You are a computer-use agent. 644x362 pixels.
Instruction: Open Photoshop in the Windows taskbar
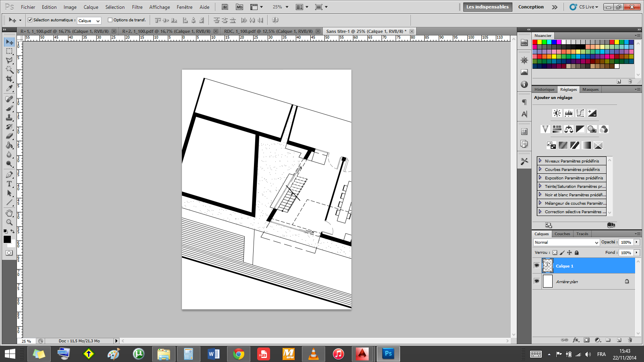[388, 354]
